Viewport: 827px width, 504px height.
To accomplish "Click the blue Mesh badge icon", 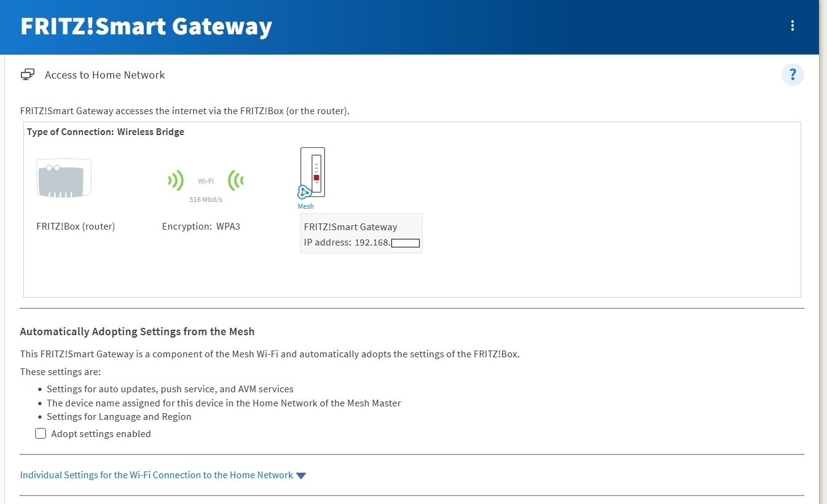I will [304, 192].
